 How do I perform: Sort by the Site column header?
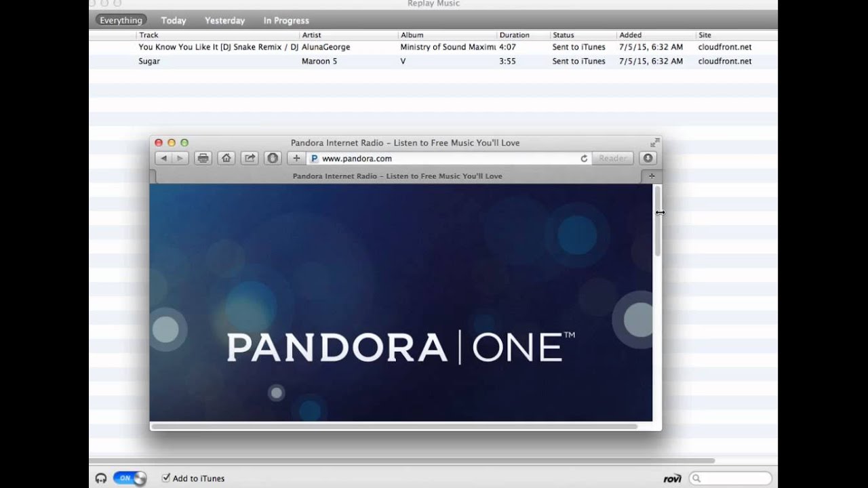(736, 35)
